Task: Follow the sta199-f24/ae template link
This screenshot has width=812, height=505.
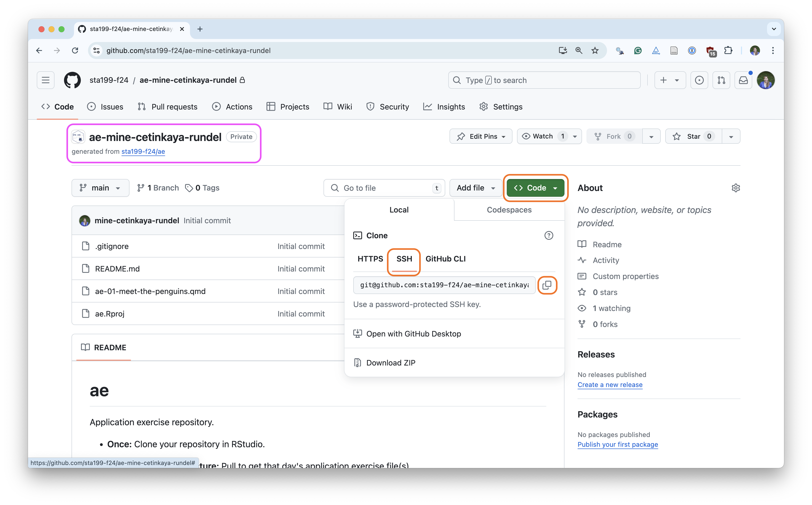Action: [x=143, y=151]
